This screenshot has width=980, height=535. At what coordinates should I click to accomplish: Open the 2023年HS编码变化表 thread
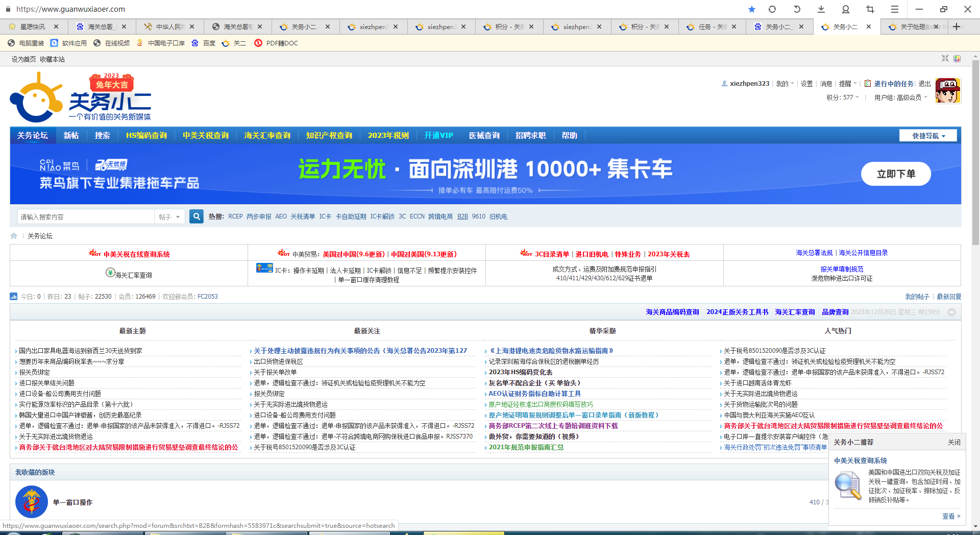coord(521,372)
